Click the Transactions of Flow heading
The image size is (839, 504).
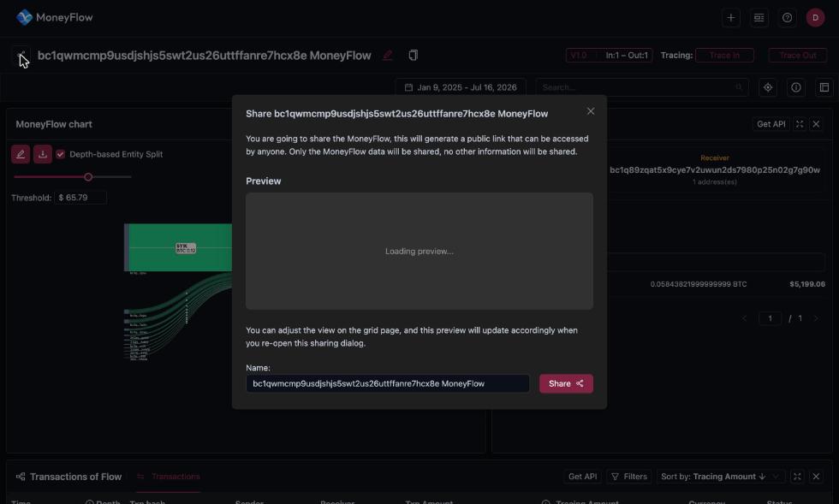pyautogui.click(x=75, y=476)
